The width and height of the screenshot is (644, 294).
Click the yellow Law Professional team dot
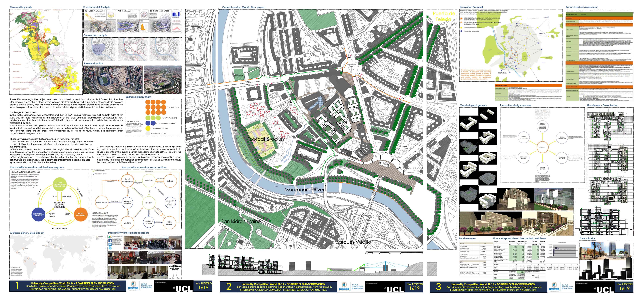[148, 128]
